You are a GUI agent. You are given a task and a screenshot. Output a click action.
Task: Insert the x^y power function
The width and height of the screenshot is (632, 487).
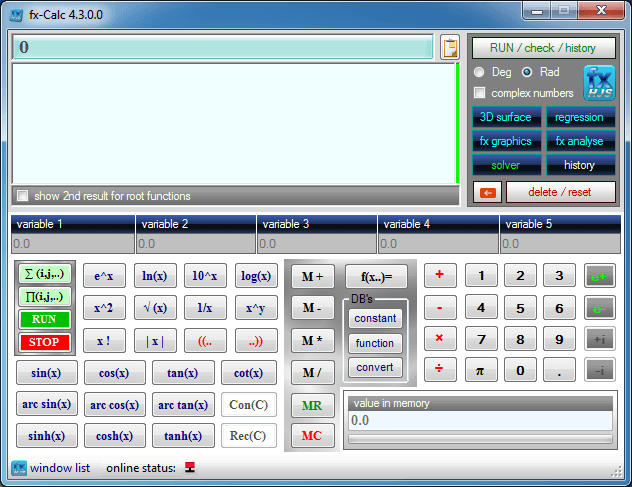[256, 308]
